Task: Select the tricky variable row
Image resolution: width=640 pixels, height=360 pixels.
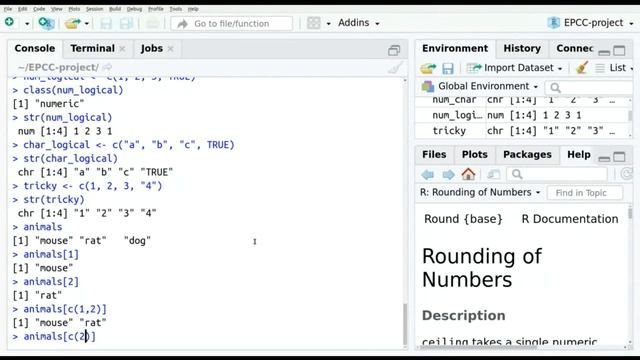Action: (522, 131)
